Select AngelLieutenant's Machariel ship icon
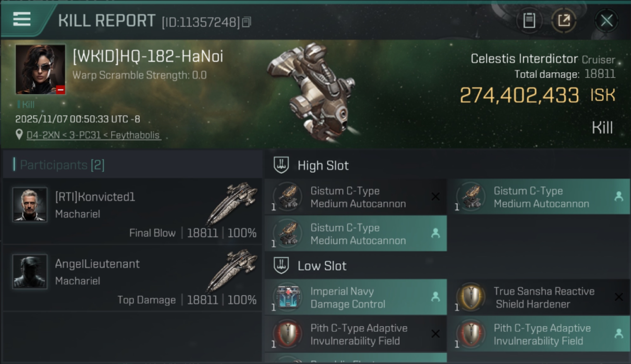This screenshot has width=631, height=364. click(232, 271)
